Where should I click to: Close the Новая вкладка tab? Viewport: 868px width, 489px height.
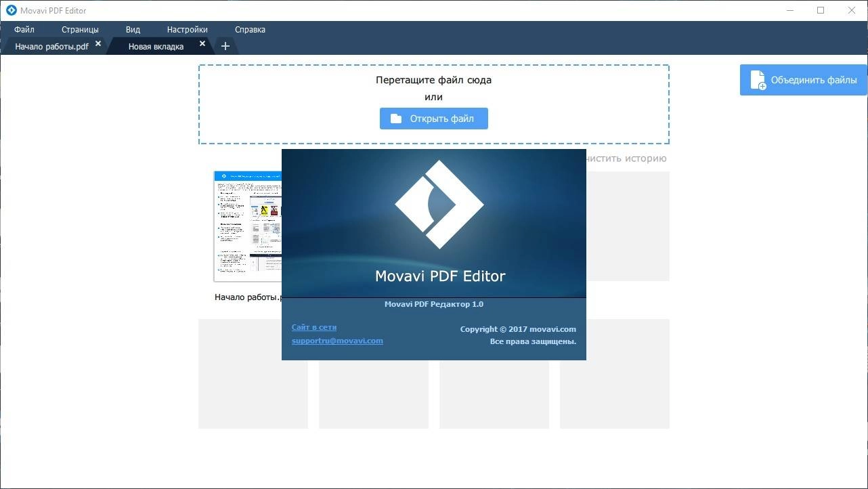pyautogui.click(x=202, y=43)
